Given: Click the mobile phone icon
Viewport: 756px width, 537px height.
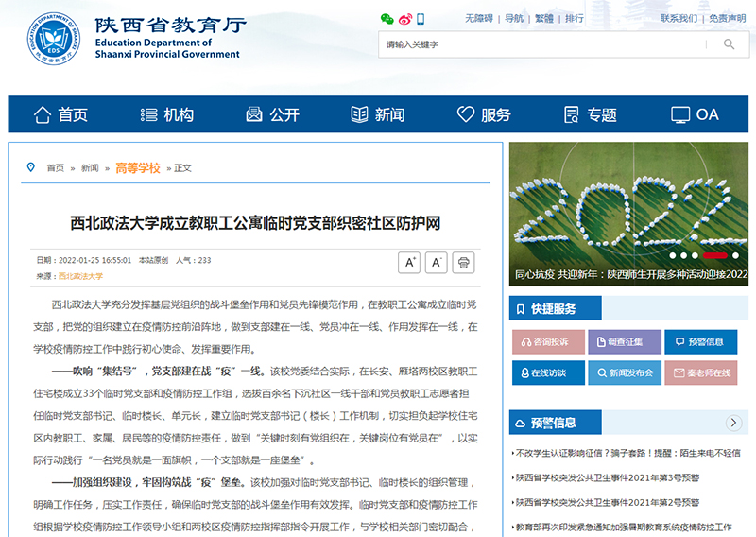Looking at the screenshot, I should pos(421,19).
